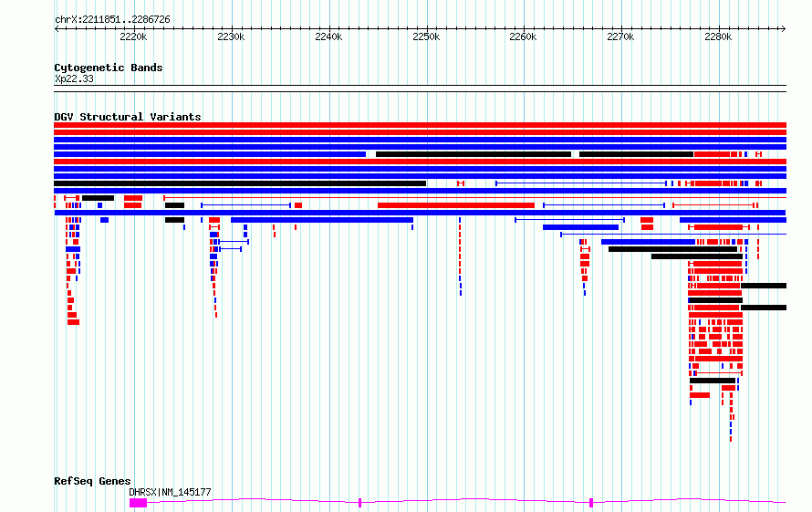Image resolution: width=812 pixels, height=512 pixels.
Task: Click the chrX:2211851..2286726 coordinate label
Action: 112,19
